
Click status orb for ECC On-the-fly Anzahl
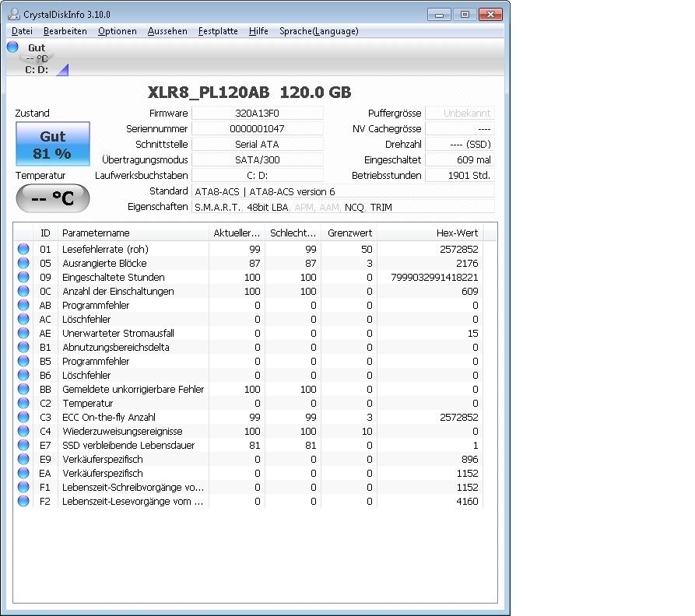tap(23, 417)
